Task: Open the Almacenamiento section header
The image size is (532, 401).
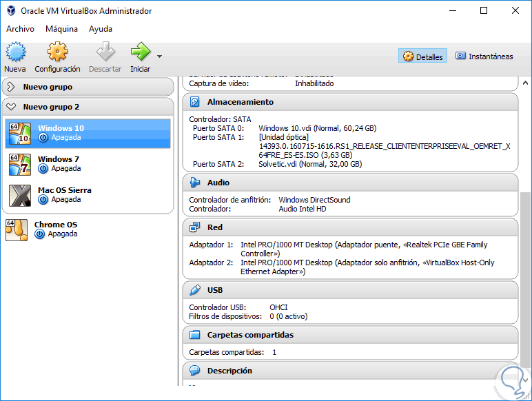Action: pos(350,102)
